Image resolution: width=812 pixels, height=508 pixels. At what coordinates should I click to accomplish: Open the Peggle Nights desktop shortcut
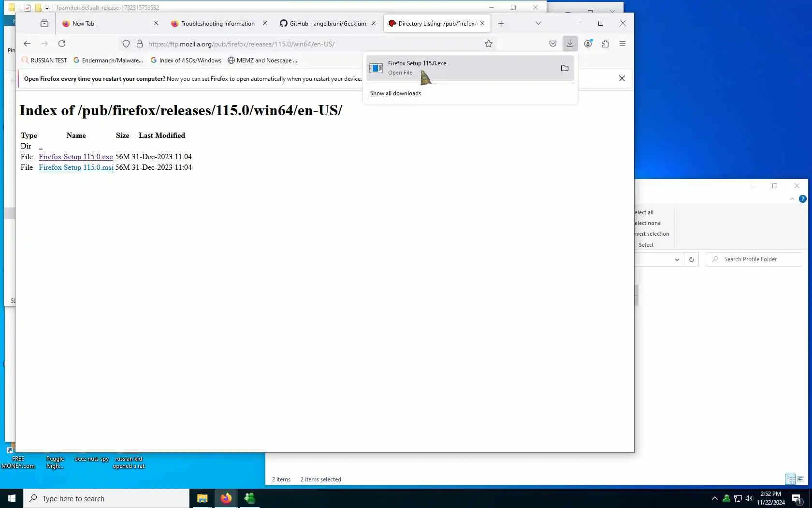pyautogui.click(x=55, y=462)
